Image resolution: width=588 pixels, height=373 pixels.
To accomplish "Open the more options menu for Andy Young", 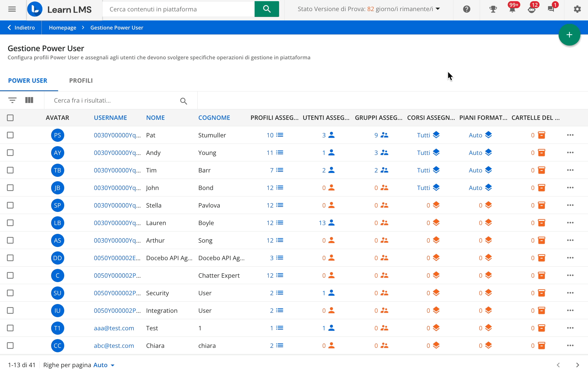I will (570, 153).
